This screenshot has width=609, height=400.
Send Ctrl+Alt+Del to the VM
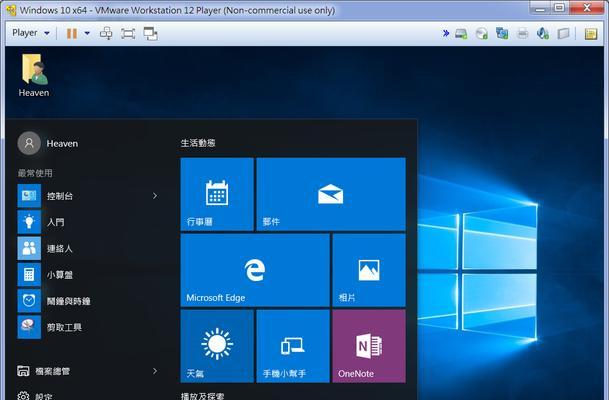tap(106, 33)
